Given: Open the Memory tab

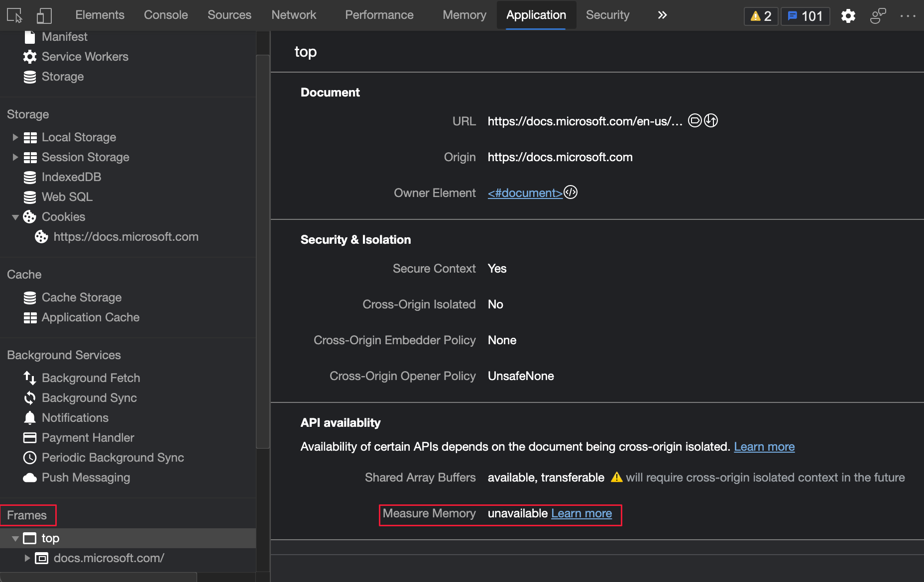Looking at the screenshot, I should [x=464, y=15].
